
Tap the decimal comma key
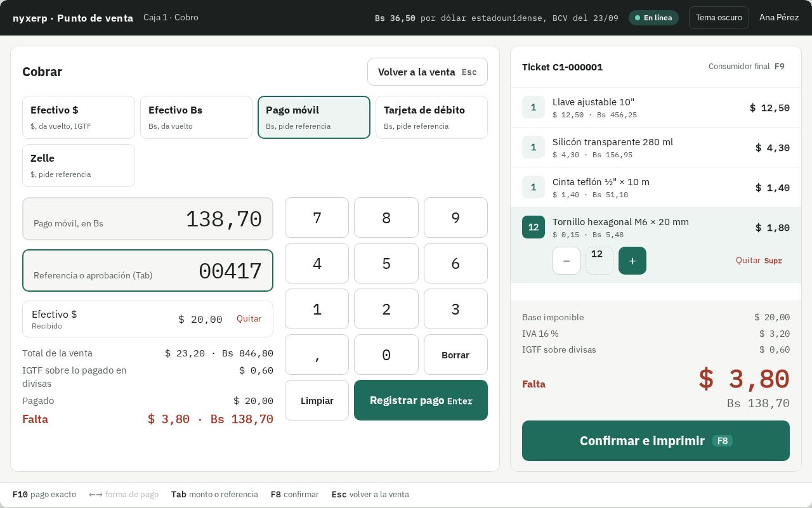(x=317, y=355)
